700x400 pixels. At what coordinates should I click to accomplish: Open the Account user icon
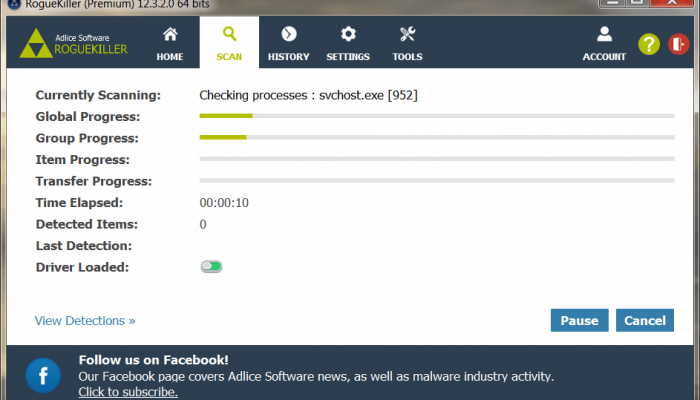click(604, 35)
